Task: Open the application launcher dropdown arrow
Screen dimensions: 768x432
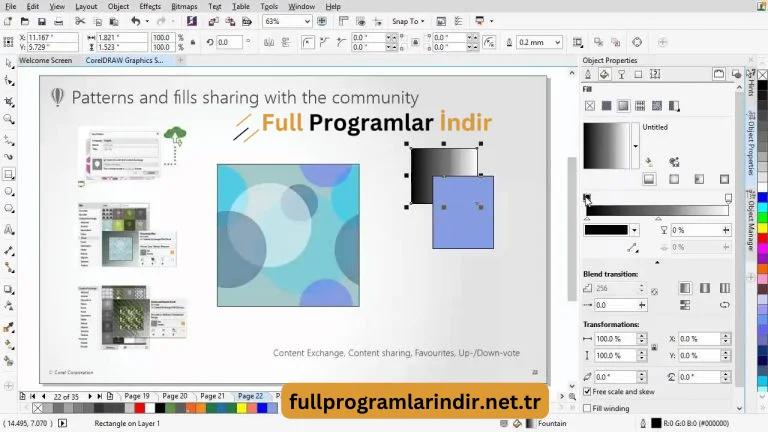Action: click(491, 22)
